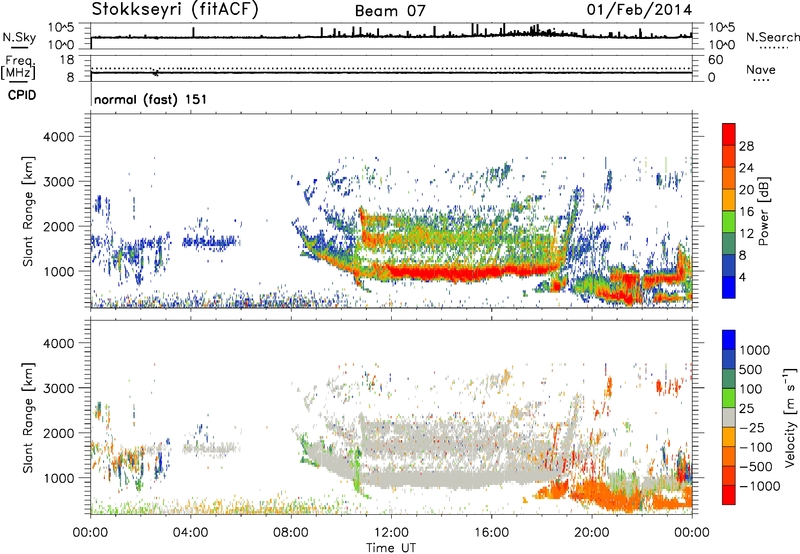Click the -500 label on Velocity colorbar
800x554 pixels.
tap(756, 466)
